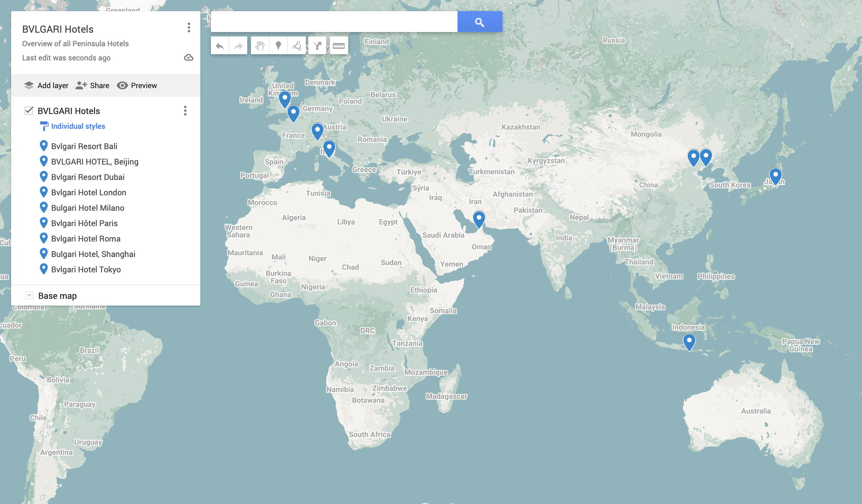Click the map pin over Rome
The width and height of the screenshot is (862, 504).
tap(329, 149)
